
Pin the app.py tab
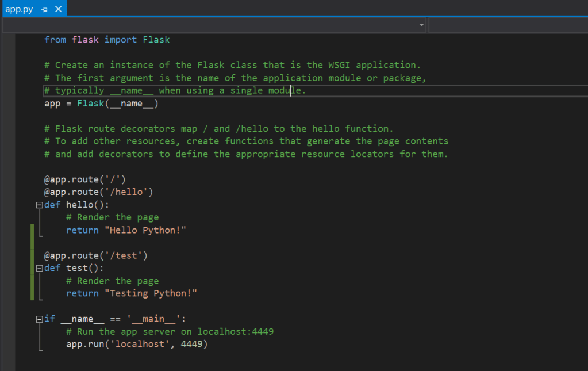[x=45, y=10]
